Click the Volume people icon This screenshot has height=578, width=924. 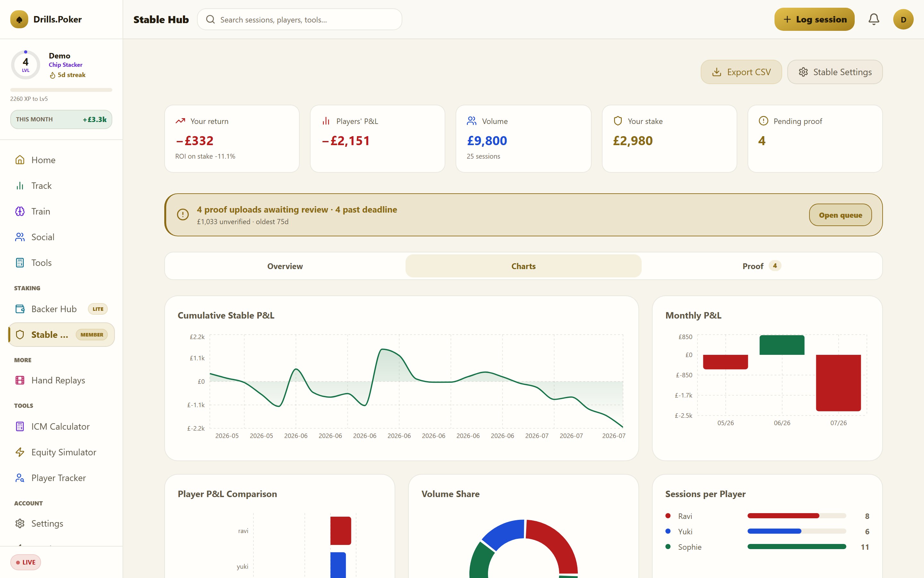472,121
